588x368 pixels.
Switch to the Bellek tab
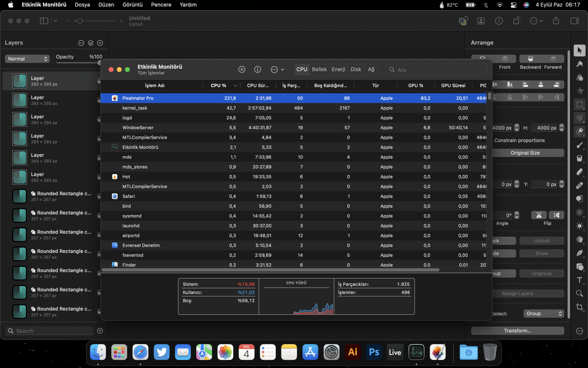(x=319, y=70)
